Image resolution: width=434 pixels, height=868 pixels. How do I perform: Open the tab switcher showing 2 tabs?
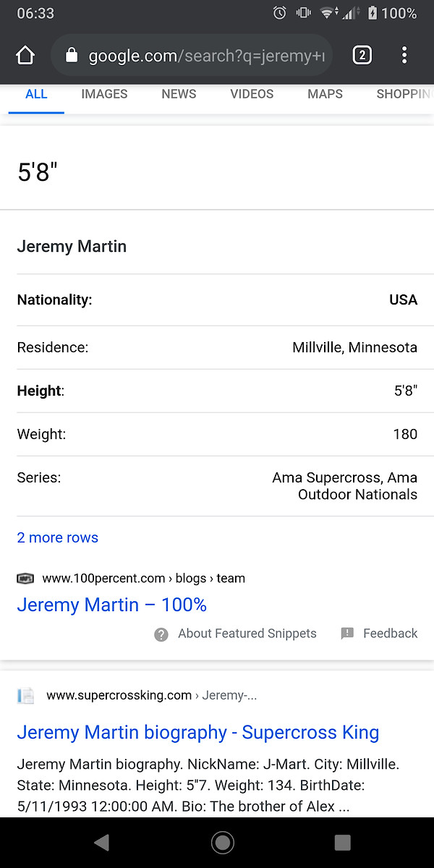coord(362,55)
